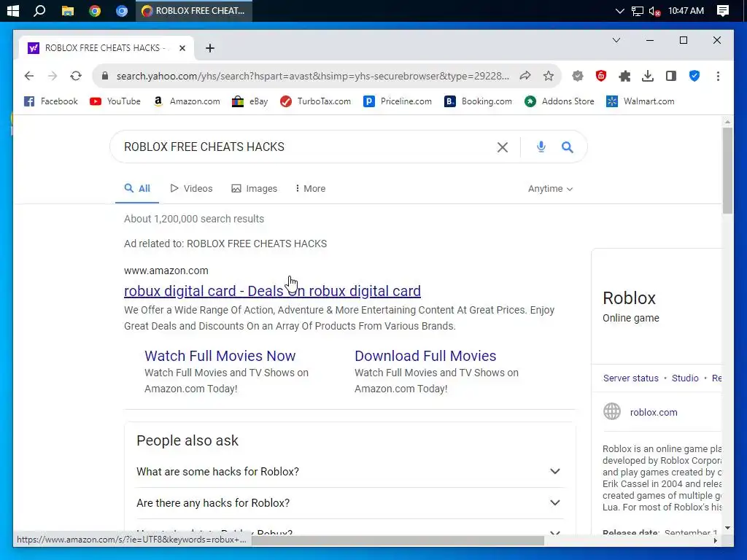Click the horizontal scrollbar right arrow
Image resolution: width=747 pixels, height=560 pixels.
click(715, 540)
